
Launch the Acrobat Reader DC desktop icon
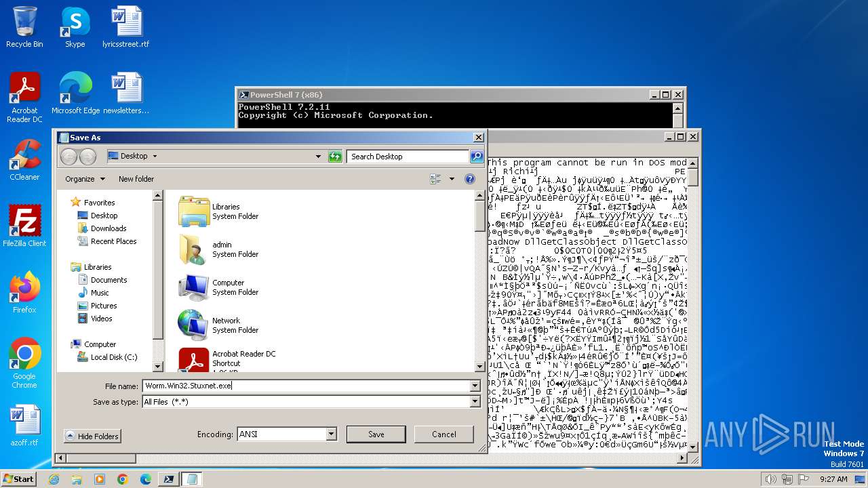(x=24, y=97)
